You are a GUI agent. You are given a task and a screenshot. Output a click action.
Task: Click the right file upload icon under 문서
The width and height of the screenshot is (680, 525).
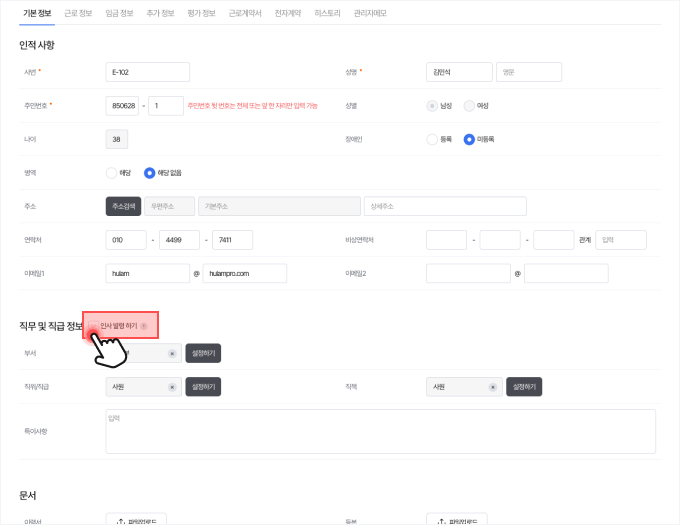[x=443, y=521]
